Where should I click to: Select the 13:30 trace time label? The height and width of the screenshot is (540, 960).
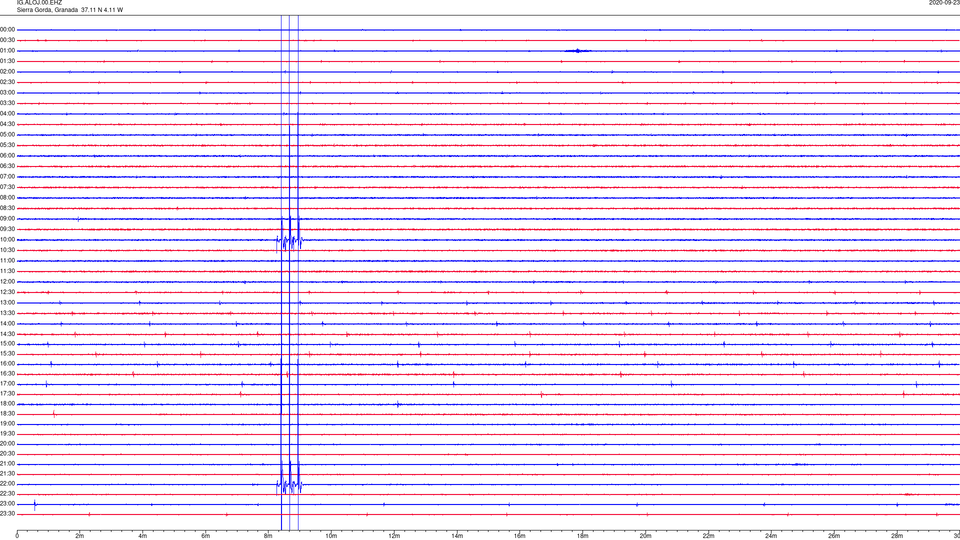[8, 313]
